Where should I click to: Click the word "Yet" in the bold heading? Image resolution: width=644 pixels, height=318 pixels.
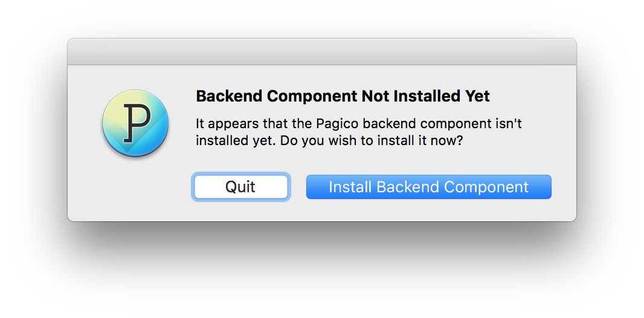(477, 96)
